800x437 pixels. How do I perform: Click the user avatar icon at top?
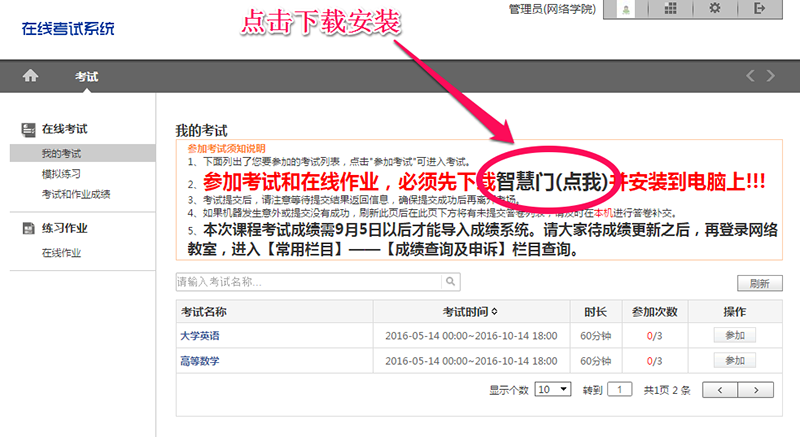click(x=625, y=9)
